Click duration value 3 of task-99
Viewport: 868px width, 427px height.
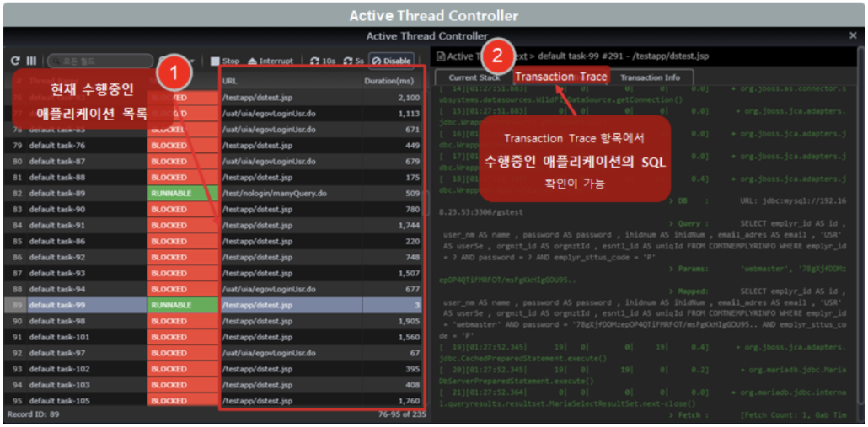click(418, 305)
